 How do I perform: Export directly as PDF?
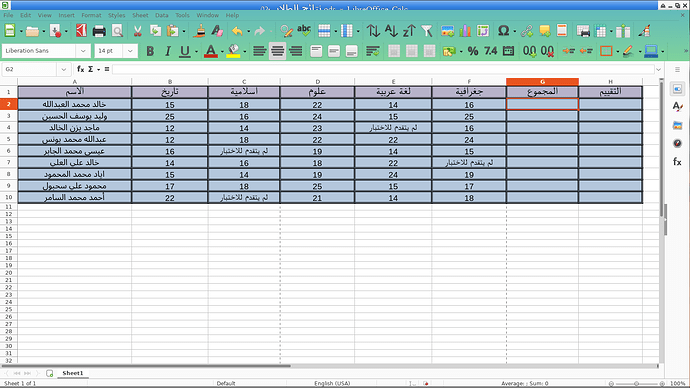coord(81,31)
